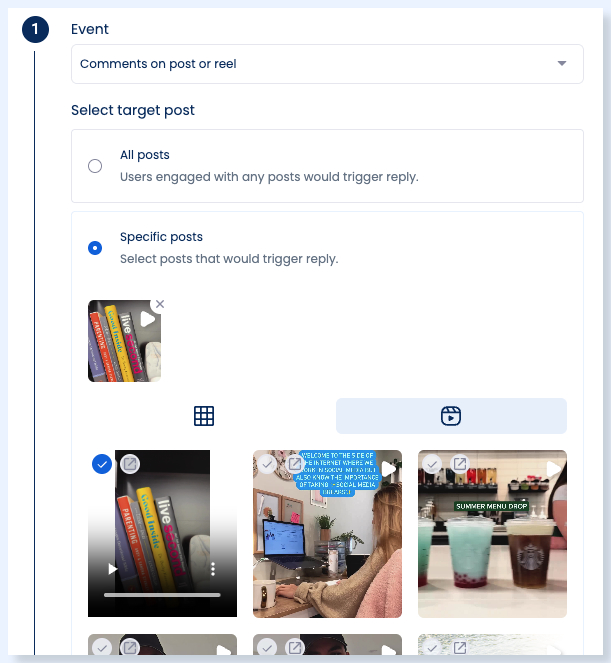Check the bottom-left partially visible reel checkbox

pyautogui.click(x=102, y=647)
